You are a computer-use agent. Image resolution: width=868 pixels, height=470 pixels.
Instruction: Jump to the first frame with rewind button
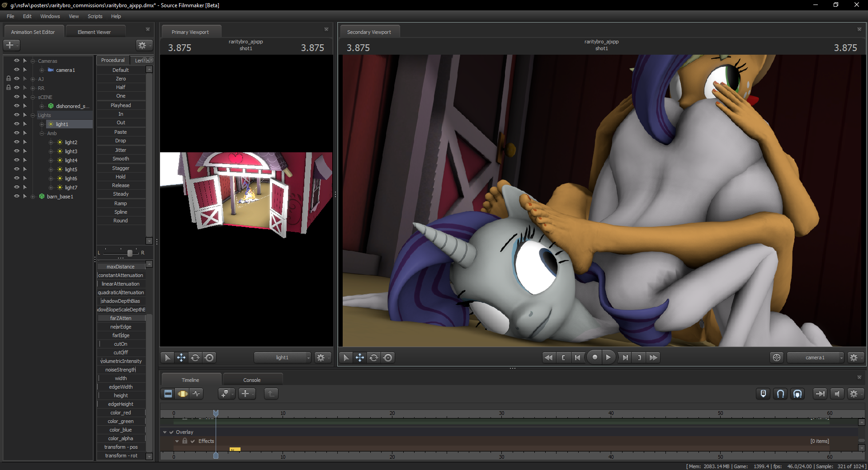pos(548,357)
